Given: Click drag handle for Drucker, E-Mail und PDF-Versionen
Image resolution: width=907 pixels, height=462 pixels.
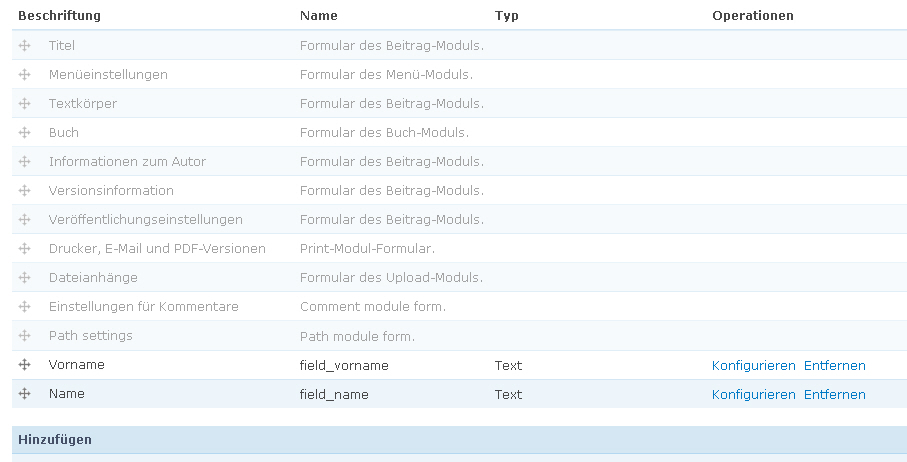Looking at the screenshot, I should pos(25,249).
